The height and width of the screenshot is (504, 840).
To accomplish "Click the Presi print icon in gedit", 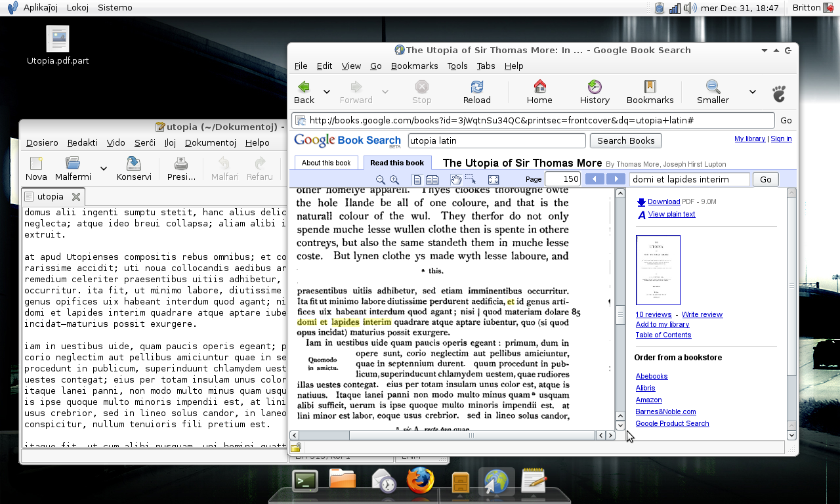I will [x=181, y=164].
